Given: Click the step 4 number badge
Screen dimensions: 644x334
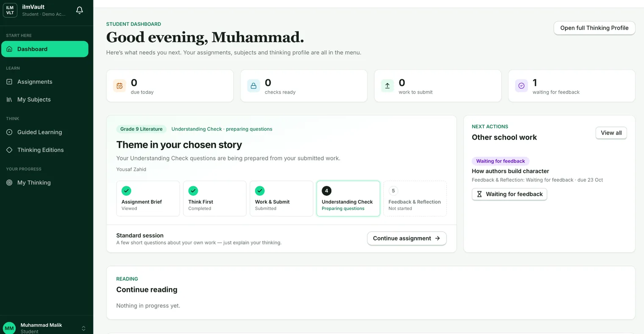Looking at the screenshot, I should pyautogui.click(x=327, y=191).
